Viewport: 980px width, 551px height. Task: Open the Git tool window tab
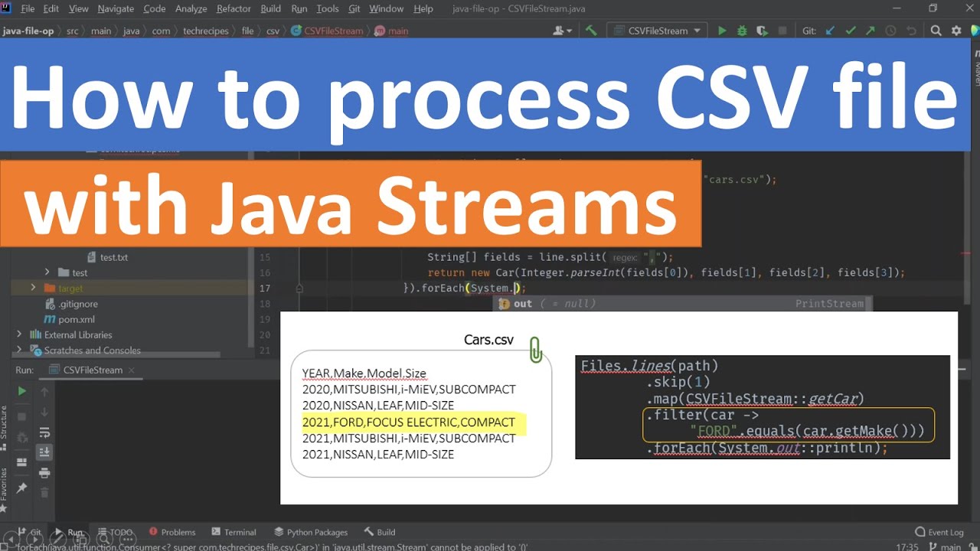click(30, 532)
